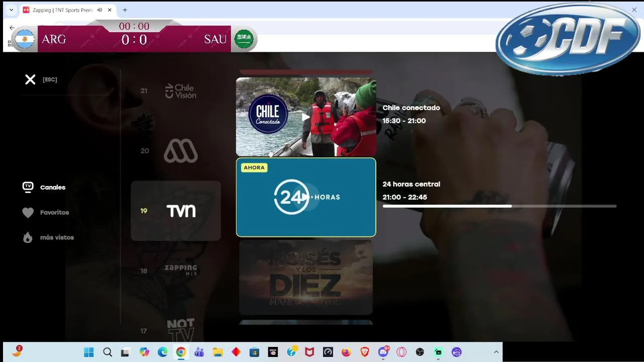Close the channel guide with the X icon
644x362 pixels.
pyautogui.click(x=30, y=79)
